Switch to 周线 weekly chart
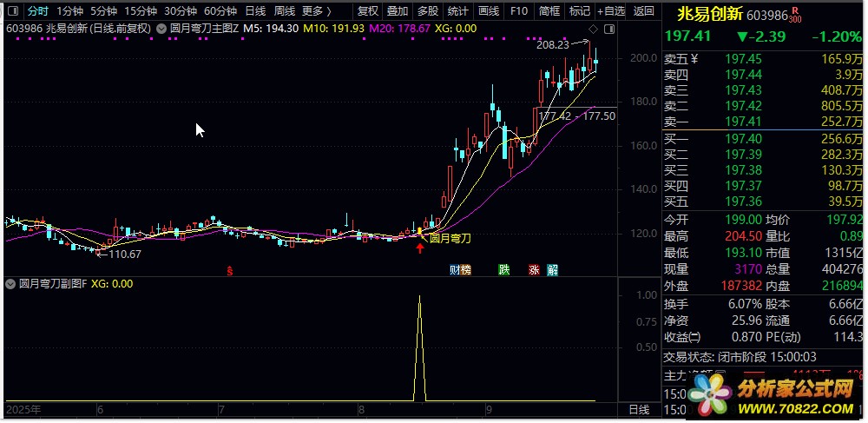The height and width of the screenshot is (423, 868). point(285,10)
